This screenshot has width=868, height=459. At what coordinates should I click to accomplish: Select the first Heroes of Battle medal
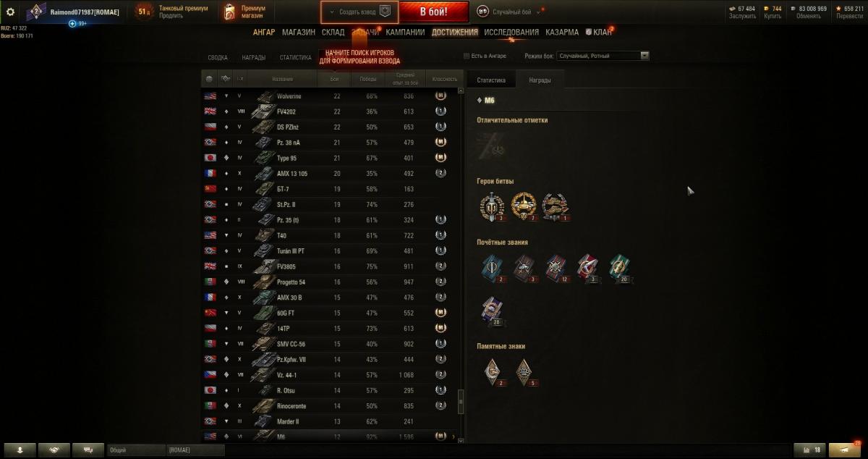(490, 206)
